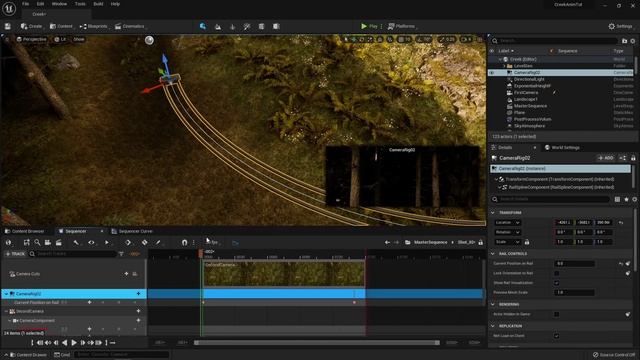The image size is (640, 360).
Task: Toggle visibility of CameraRig02 in Outliner
Action: [492, 73]
